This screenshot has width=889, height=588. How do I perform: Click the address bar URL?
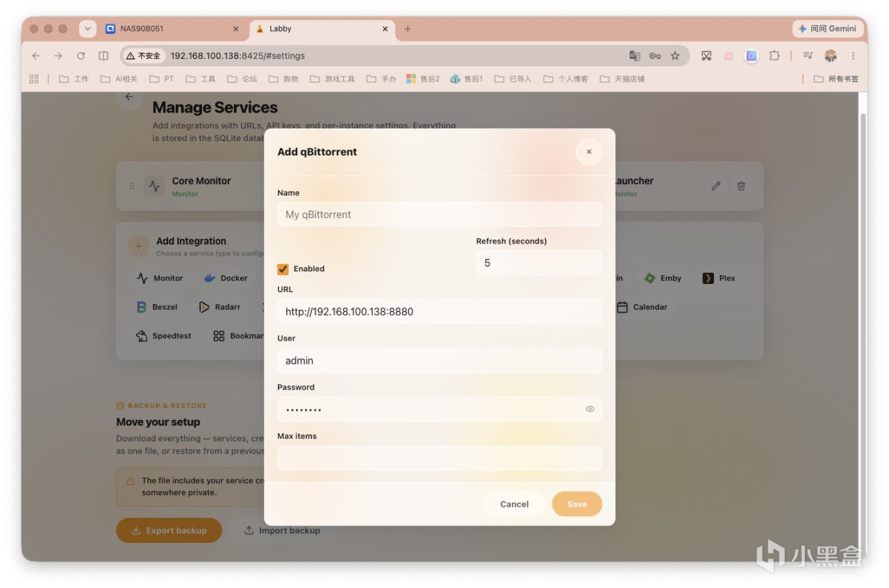238,56
